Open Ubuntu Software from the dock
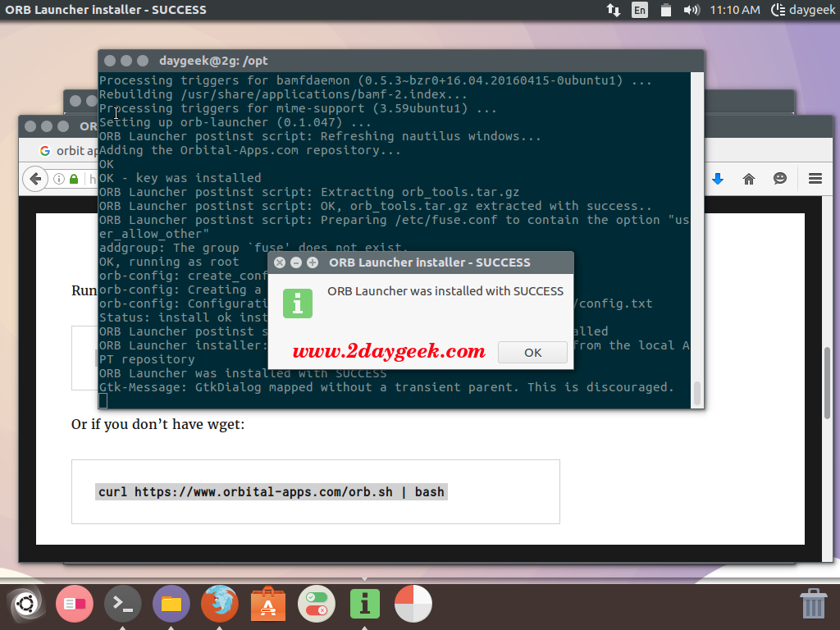Image resolution: width=840 pixels, height=630 pixels. pyautogui.click(x=268, y=604)
